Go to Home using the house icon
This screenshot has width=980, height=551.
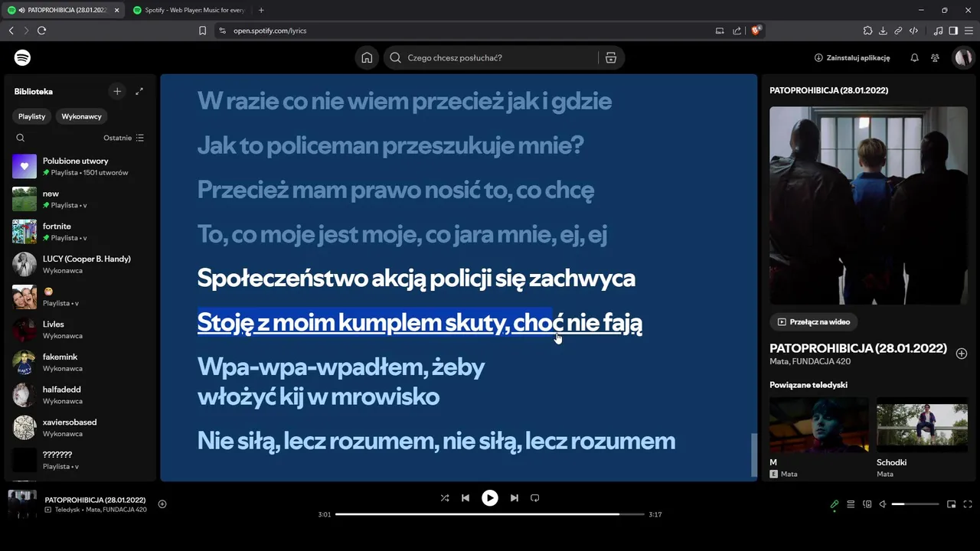pos(367,57)
